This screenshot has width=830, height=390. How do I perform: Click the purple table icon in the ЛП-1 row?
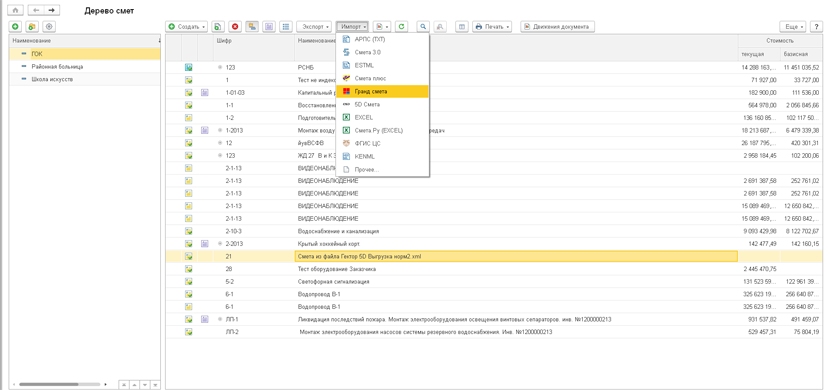tap(205, 319)
